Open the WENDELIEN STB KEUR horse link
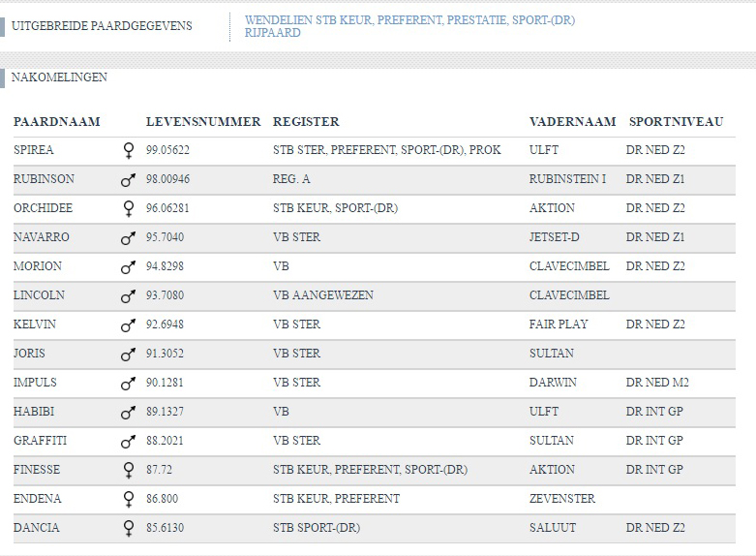Image resolution: width=756 pixels, height=556 pixels. (x=409, y=26)
